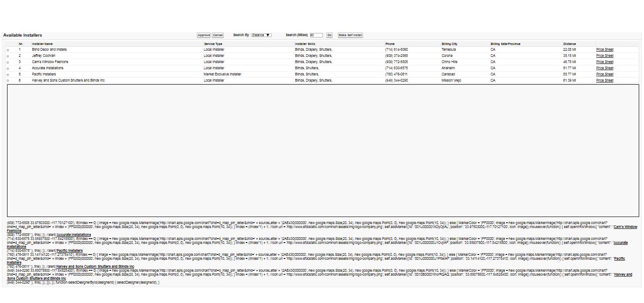644x303 pixels.
Task: Click the Installer Skills column header
Action: [x=305, y=44]
